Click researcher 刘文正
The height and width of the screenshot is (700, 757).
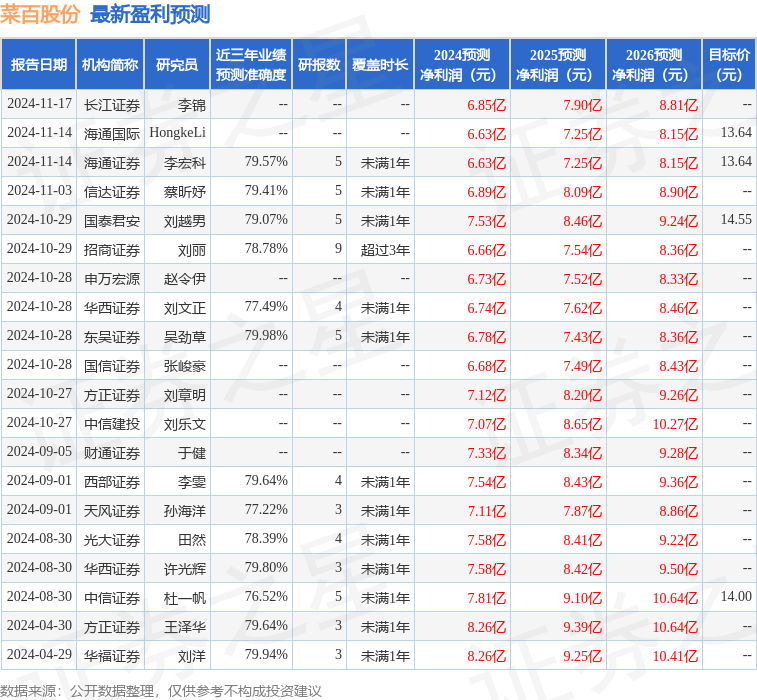(185, 308)
